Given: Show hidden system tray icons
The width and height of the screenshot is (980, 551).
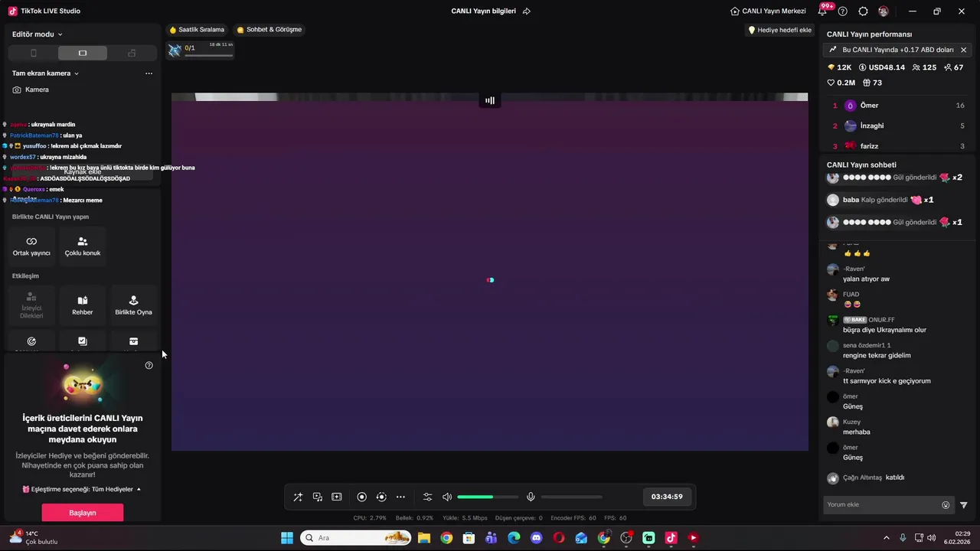Looking at the screenshot, I should [887, 538].
